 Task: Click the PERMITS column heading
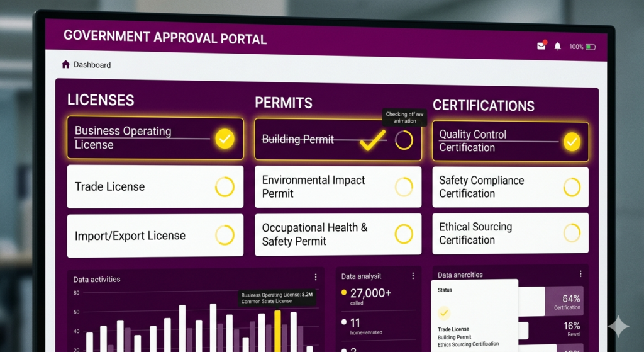click(x=284, y=103)
